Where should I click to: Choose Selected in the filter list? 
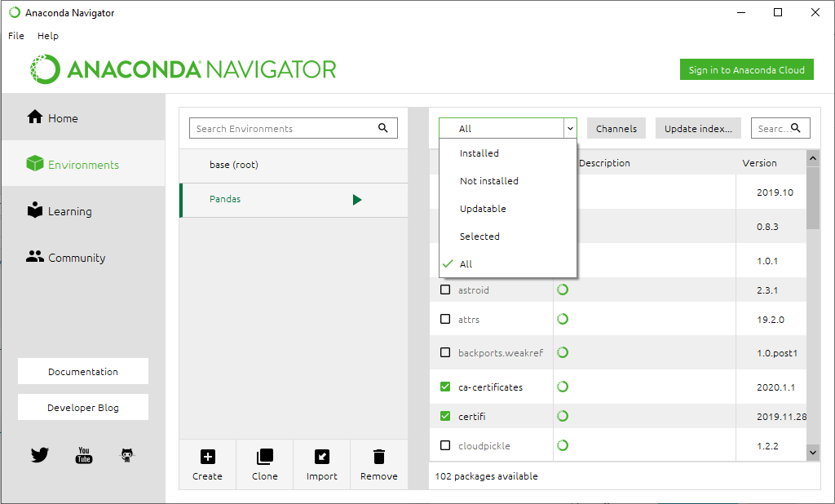coord(508,236)
